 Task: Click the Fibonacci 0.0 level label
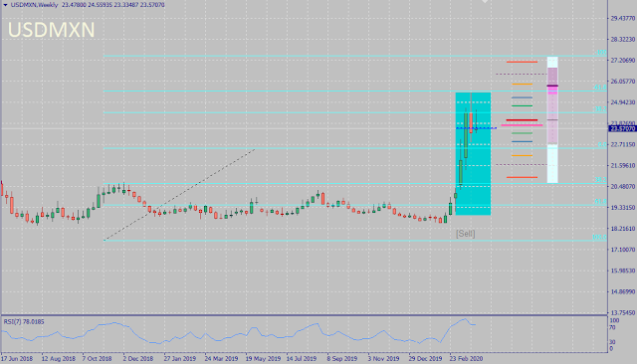point(602,145)
